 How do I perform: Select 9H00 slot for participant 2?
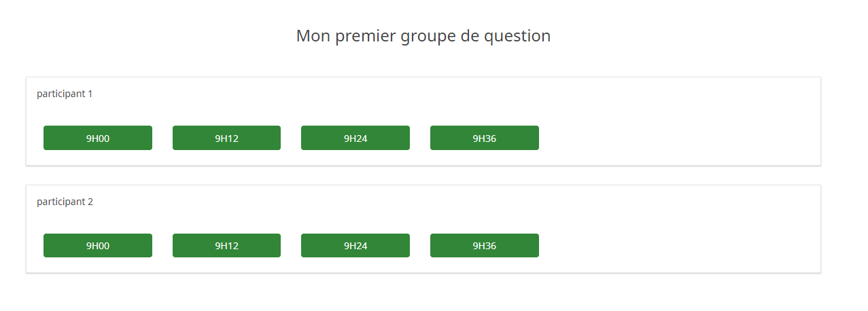pos(98,246)
